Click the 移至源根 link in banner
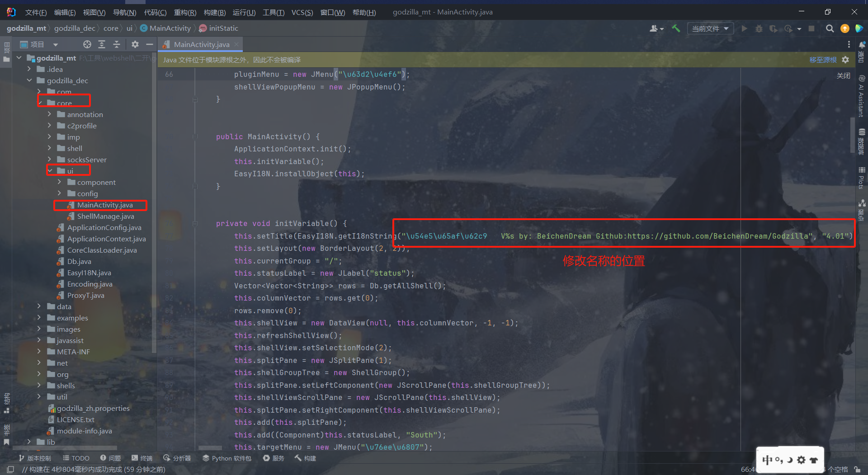 pos(823,60)
